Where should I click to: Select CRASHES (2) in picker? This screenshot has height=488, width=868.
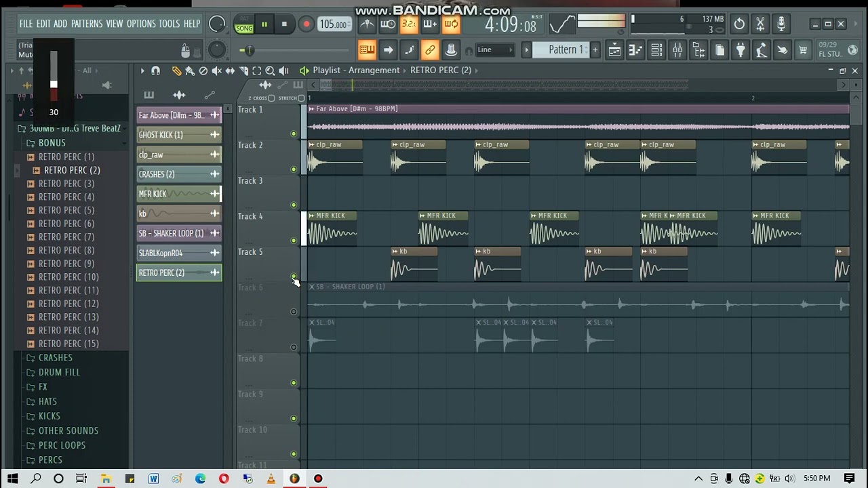tap(179, 174)
